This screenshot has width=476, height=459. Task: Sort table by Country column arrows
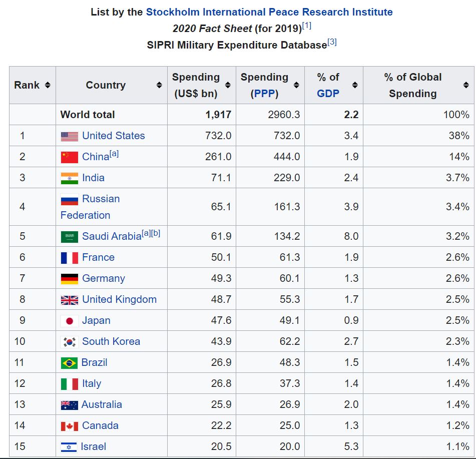159,85
